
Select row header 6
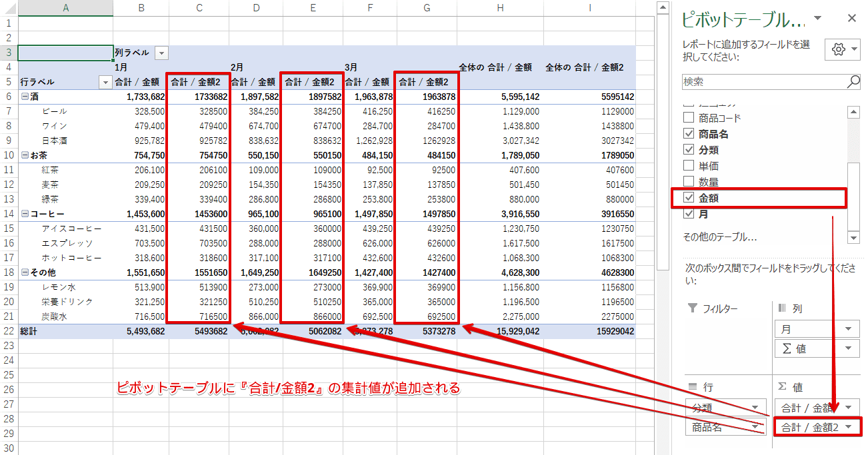[x=9, y=97]
